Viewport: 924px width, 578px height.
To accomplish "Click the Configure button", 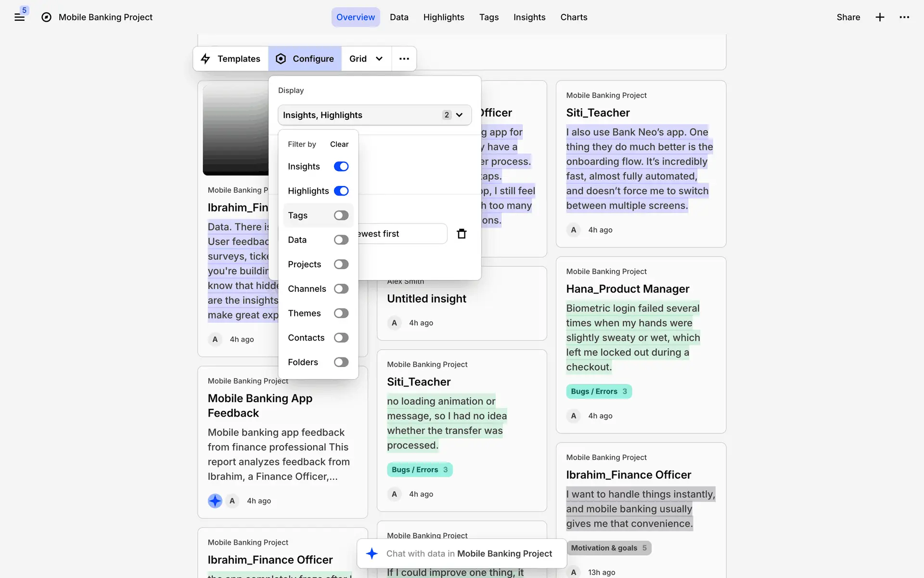I will (305, 59).
